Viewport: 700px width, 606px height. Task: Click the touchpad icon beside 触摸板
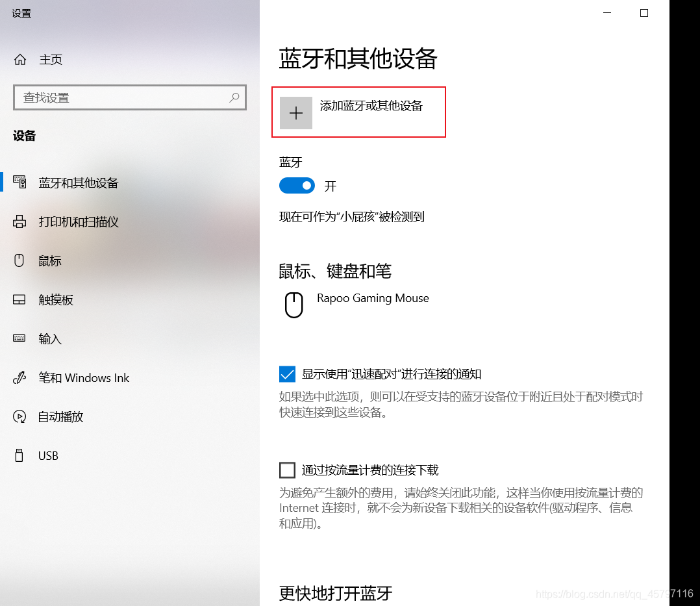coord(19,299)
